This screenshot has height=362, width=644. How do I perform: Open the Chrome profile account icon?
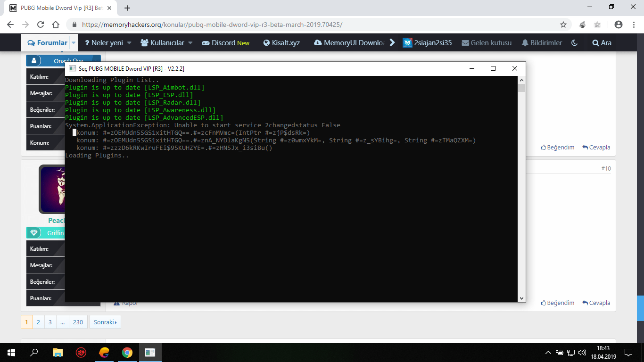[619, 25]
